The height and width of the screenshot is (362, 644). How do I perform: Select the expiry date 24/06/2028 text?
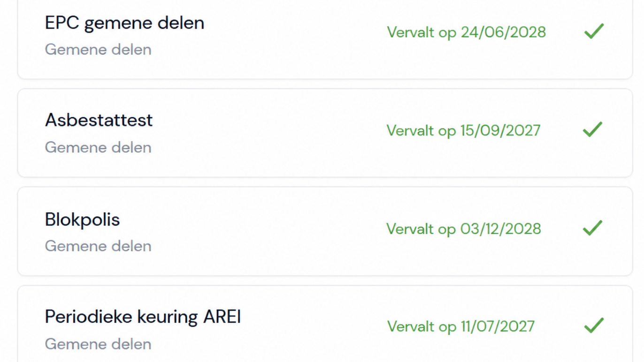(x=503, y=32)
